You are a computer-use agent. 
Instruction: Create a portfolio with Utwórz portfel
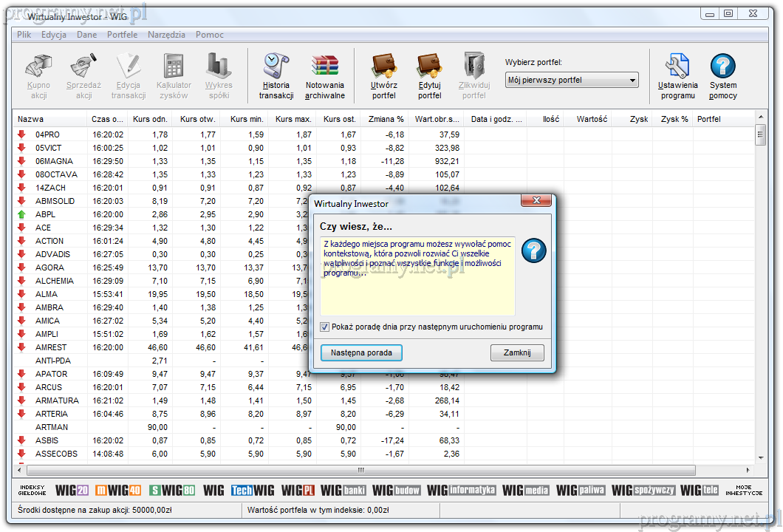point(383,75)
